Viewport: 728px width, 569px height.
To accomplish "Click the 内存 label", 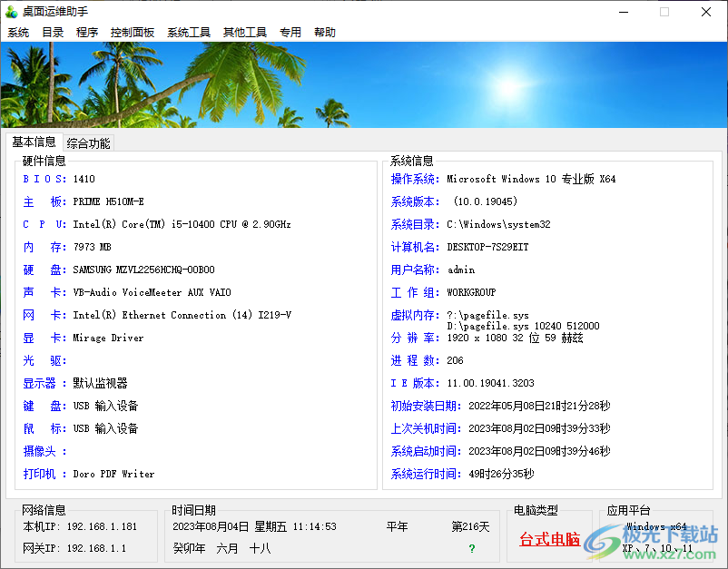I will tap(44, 247).
